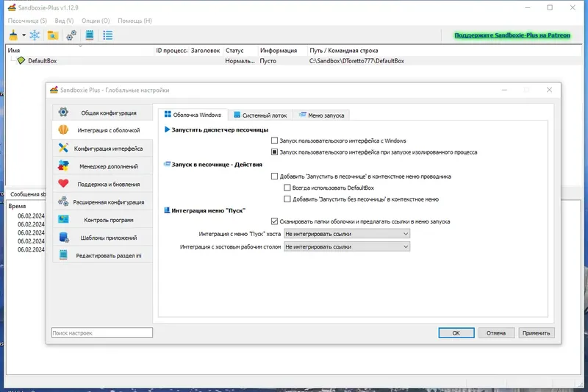Click the OK button in settings dialog

point(456,332)
